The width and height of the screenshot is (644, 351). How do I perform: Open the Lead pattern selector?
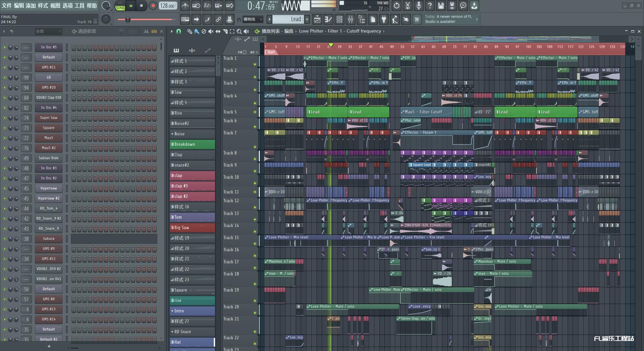[x=288, y=19]
